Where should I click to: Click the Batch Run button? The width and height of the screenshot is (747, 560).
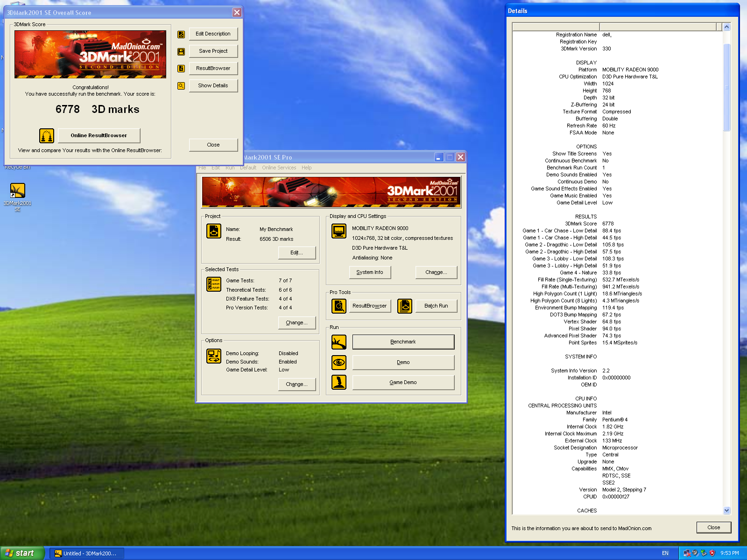coord(437,306)
